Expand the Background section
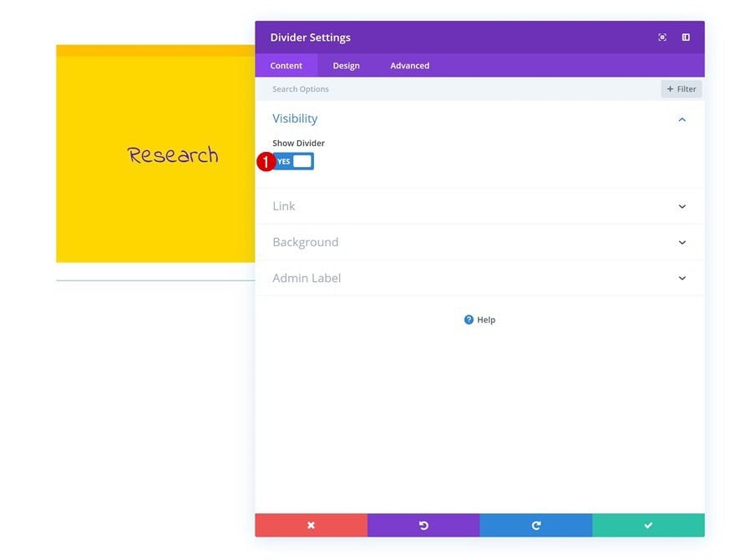 [x=479, y=242]
